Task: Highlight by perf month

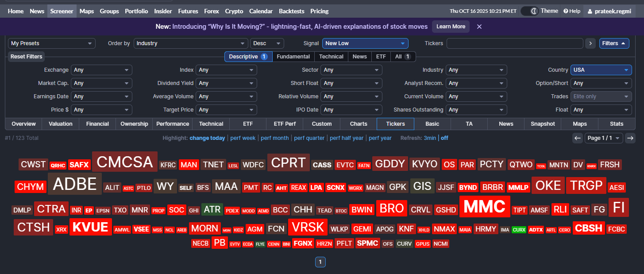Action: (x=275, y=138)
